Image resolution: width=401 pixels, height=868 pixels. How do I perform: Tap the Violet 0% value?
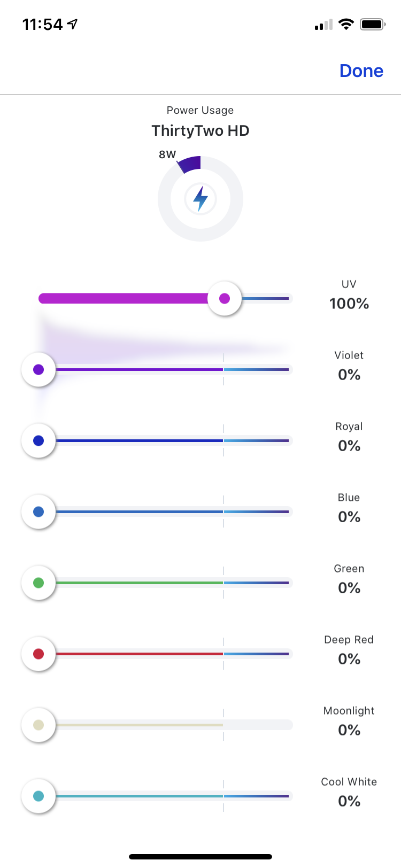(x=349, y=375)
